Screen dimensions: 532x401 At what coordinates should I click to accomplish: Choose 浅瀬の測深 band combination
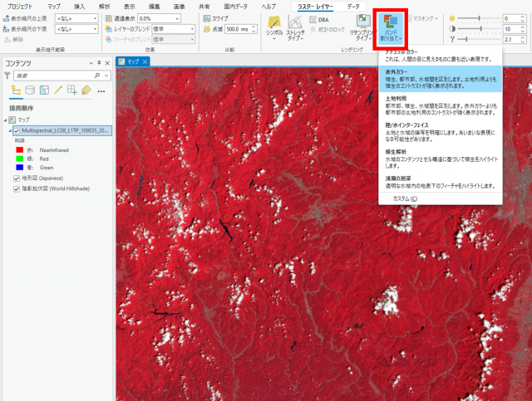coord(440,182)
